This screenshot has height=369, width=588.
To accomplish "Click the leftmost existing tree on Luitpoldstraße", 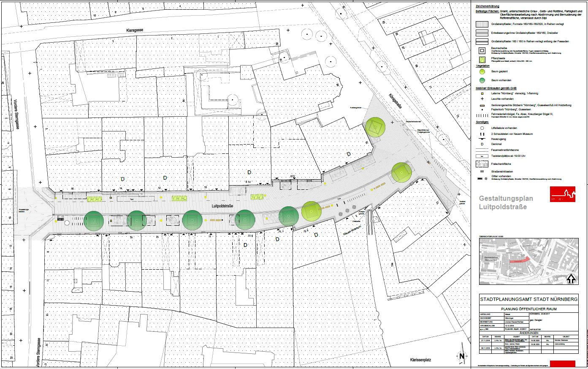I will (x=94, y=221).
